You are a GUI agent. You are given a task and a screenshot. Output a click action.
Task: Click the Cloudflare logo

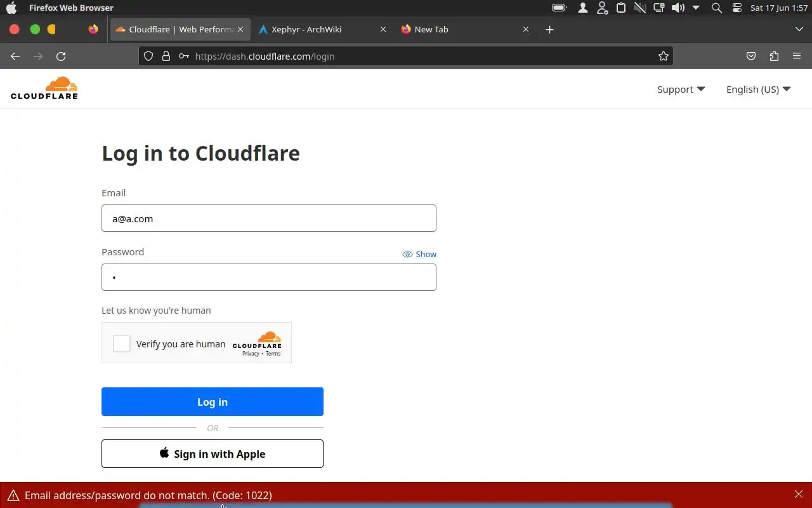pos(44,88)
